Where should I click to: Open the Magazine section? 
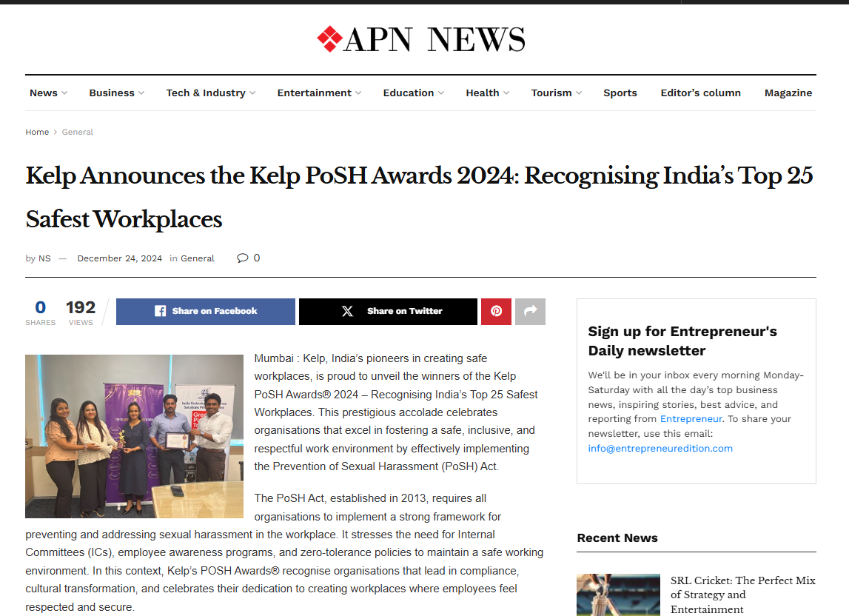[788, 93]
